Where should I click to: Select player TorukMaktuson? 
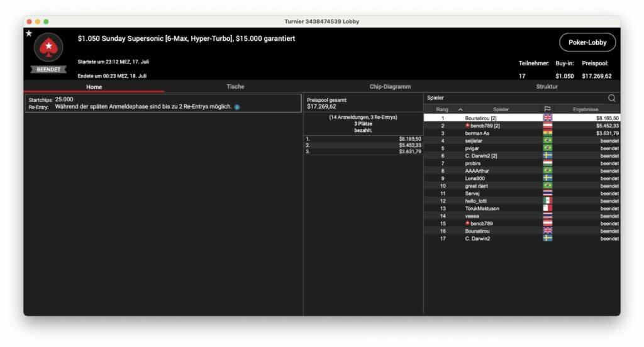point(482,208)
